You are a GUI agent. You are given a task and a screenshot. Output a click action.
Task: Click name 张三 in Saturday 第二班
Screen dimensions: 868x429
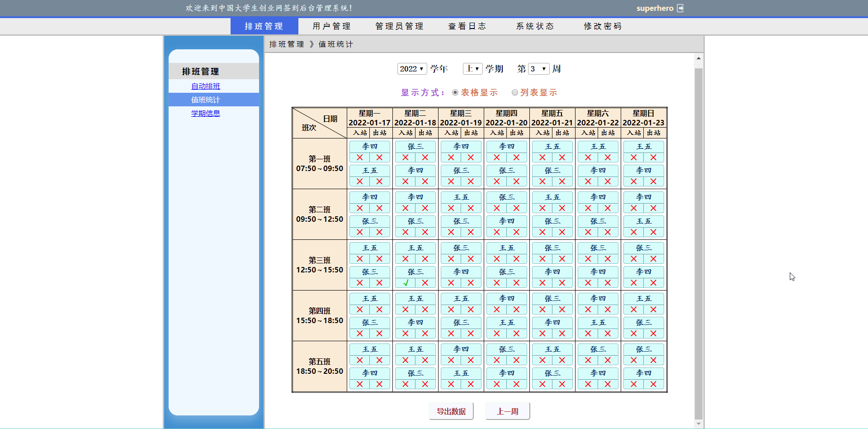point(598,221)
